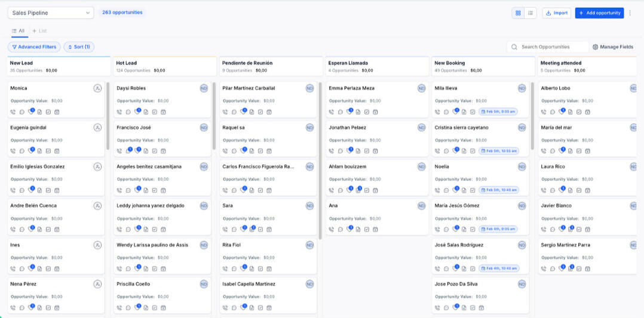Open the three-dot more options menu
The image size is (644, 318).
pyautogui.click(x=630, y=13)
